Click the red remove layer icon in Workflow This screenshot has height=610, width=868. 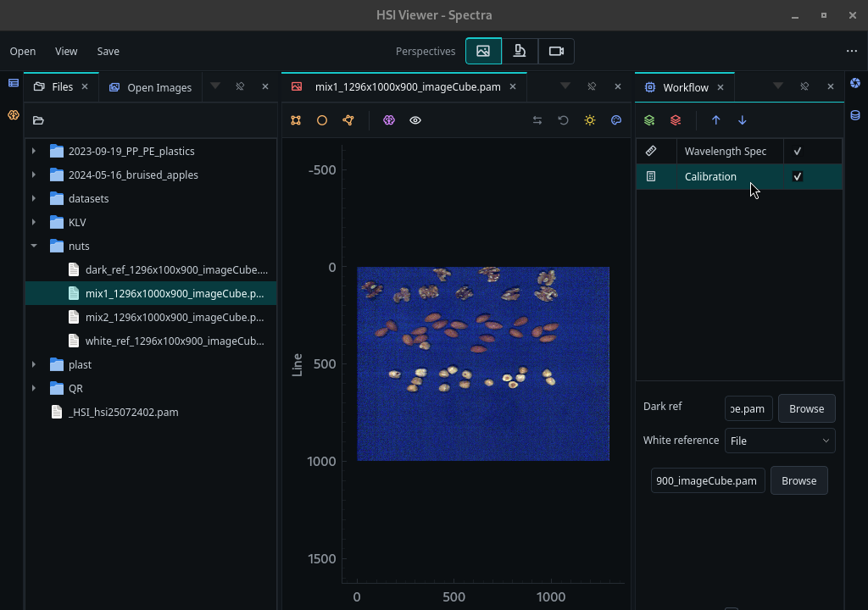point(676,120)
